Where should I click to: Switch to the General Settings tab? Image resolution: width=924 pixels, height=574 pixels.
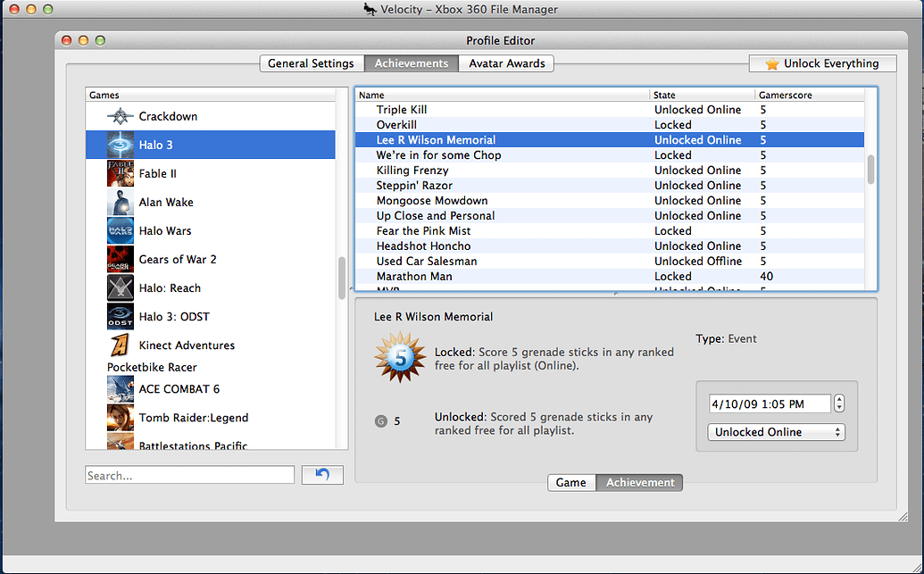coord(311,63)
